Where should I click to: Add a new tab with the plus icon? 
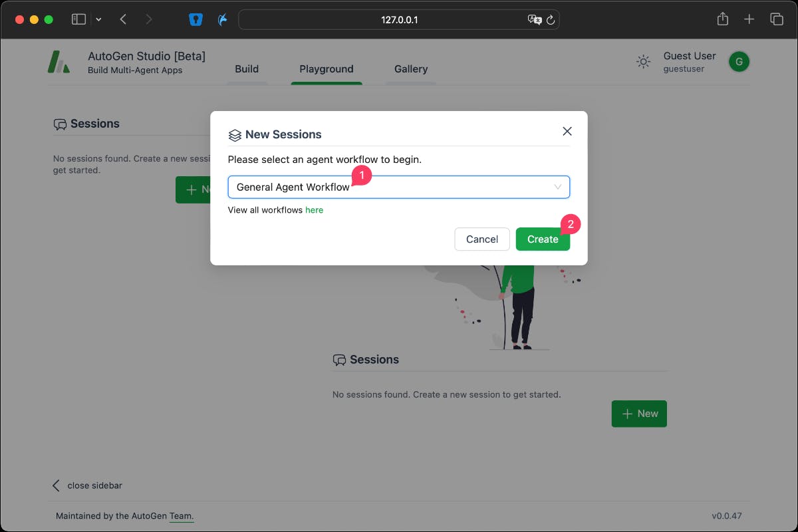click(x=749, y=19)
